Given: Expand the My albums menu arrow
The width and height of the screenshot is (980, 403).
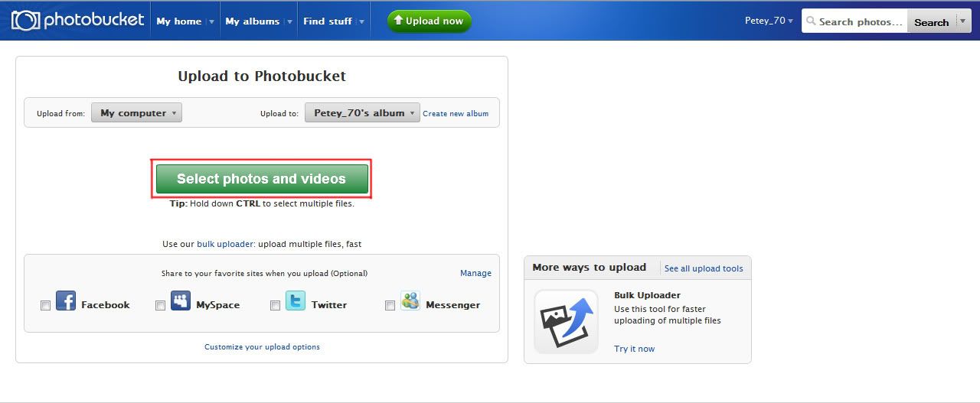Looking at the screenshot, I should tap(290, 21).
